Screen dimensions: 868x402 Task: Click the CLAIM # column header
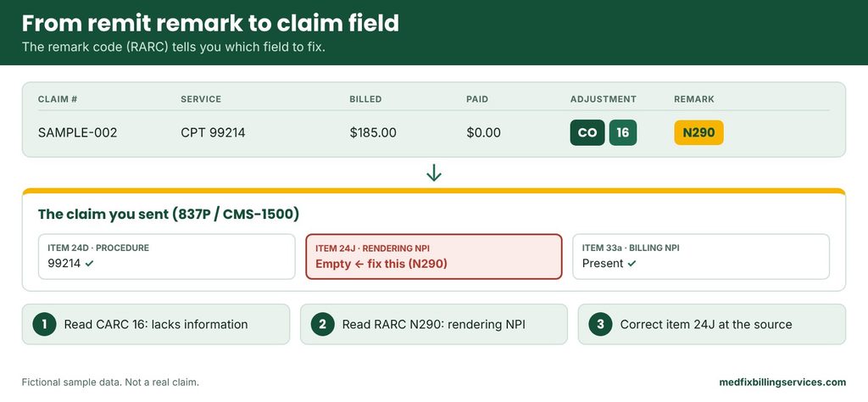[57, 99]
